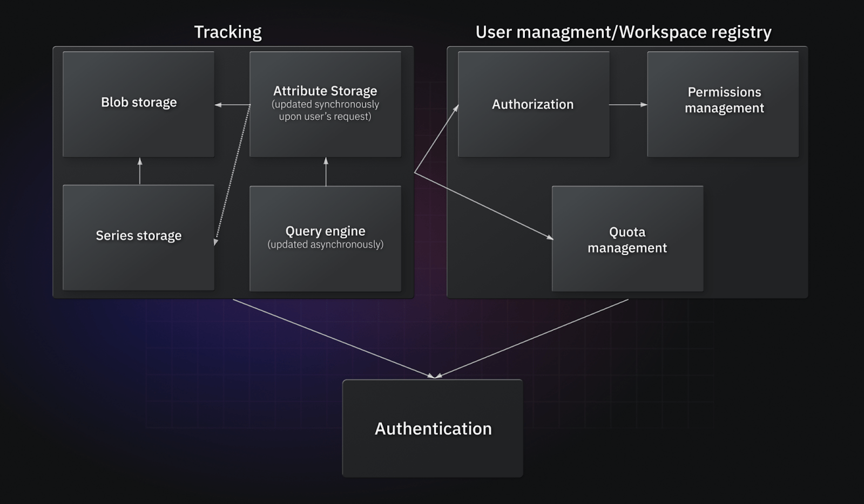Viewport: 864px width, 504px height.
Task: Click the arrow from Query engine to Attribute Storage
Action: click(325, 171)
